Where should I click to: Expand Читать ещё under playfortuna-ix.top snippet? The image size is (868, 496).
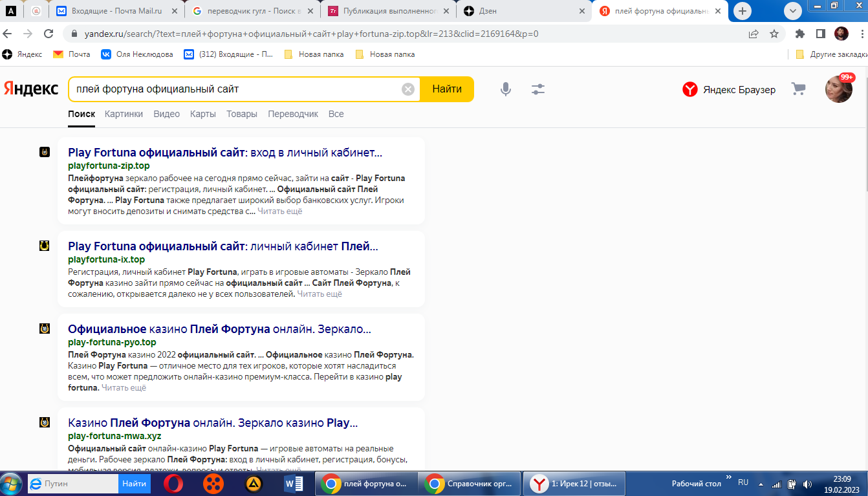pyautogui.click(x=320, y=294)
